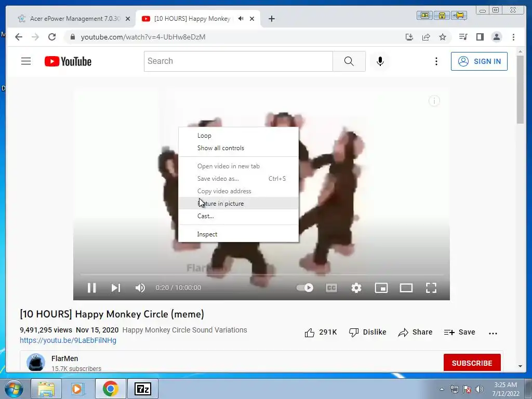Toggle the autoplay switch
The height and width of the screenshot is (399, 532).
(x=304, y=288)
